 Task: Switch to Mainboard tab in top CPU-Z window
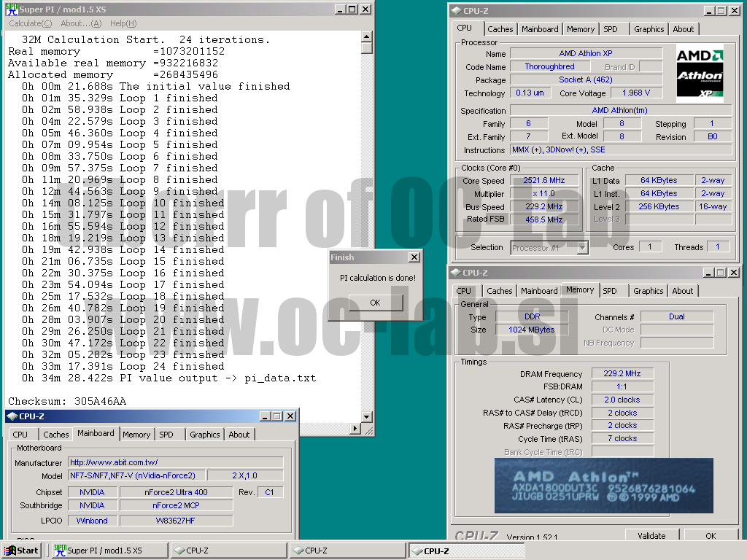[540, 29]
